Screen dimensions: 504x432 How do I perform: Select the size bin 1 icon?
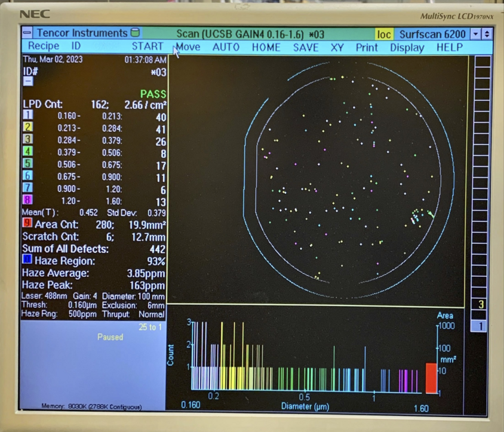tap(27, 113)
